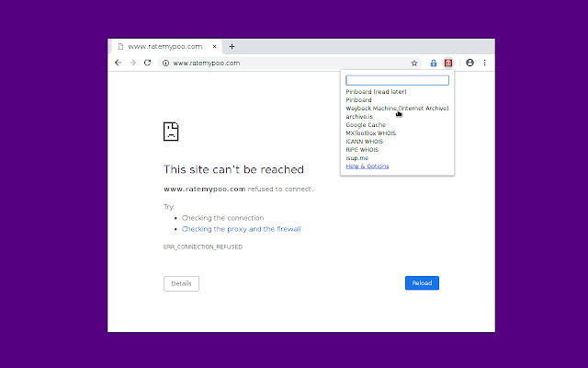This screenshot has width=588, height=368.
Task: Open the profile avatar menu
Action: click(x=469, y=63)
